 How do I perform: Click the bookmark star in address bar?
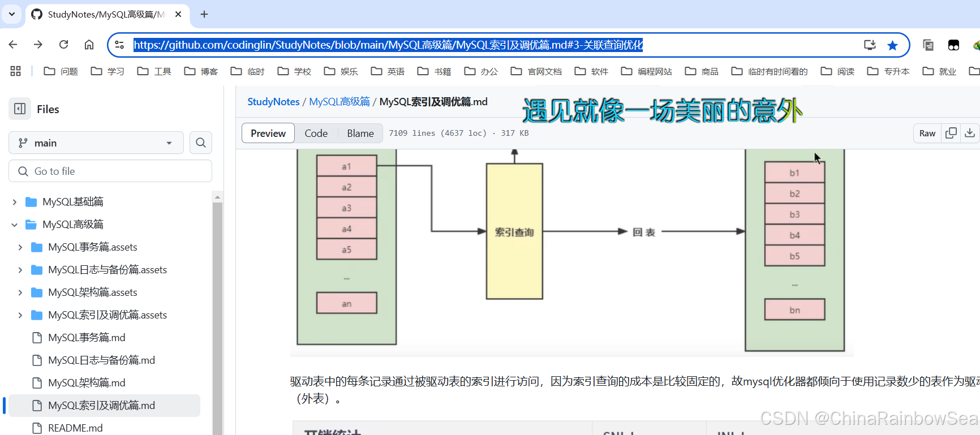892,45
